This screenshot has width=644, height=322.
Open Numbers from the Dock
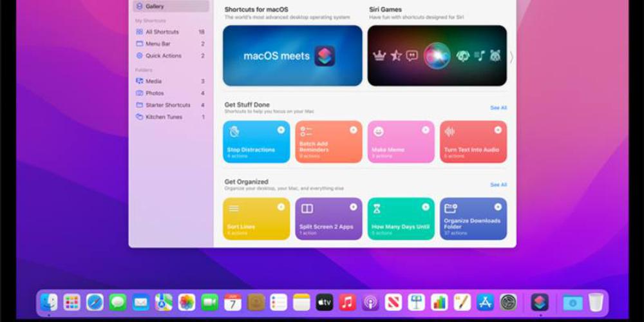click(x=439, y=302)
